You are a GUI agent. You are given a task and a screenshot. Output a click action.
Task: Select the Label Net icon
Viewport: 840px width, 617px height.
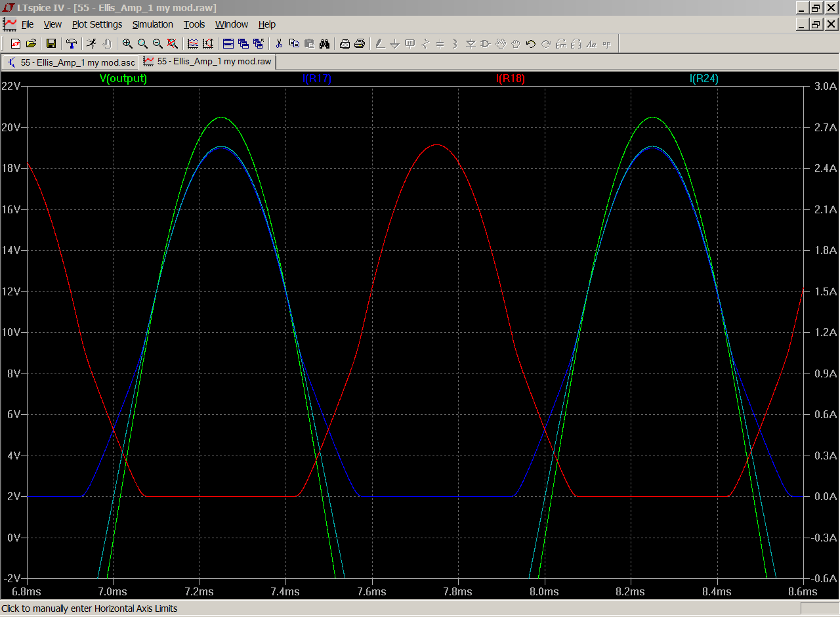(x=410, y=43)
